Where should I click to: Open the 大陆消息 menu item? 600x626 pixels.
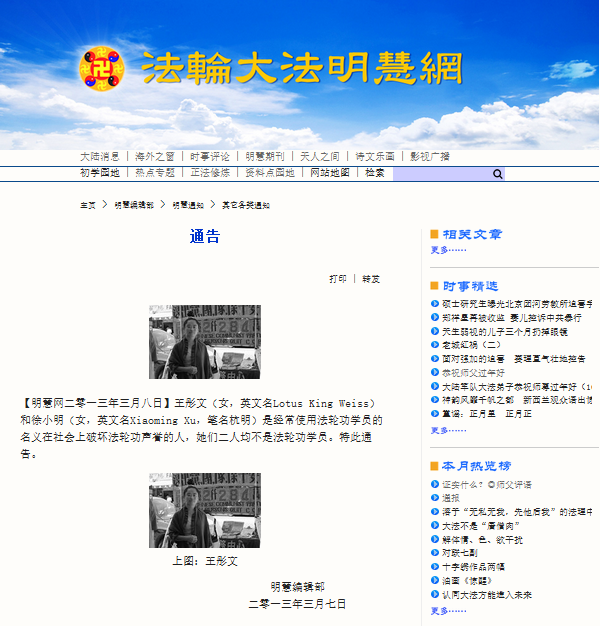pyautogui.click(x=100, y=156)
